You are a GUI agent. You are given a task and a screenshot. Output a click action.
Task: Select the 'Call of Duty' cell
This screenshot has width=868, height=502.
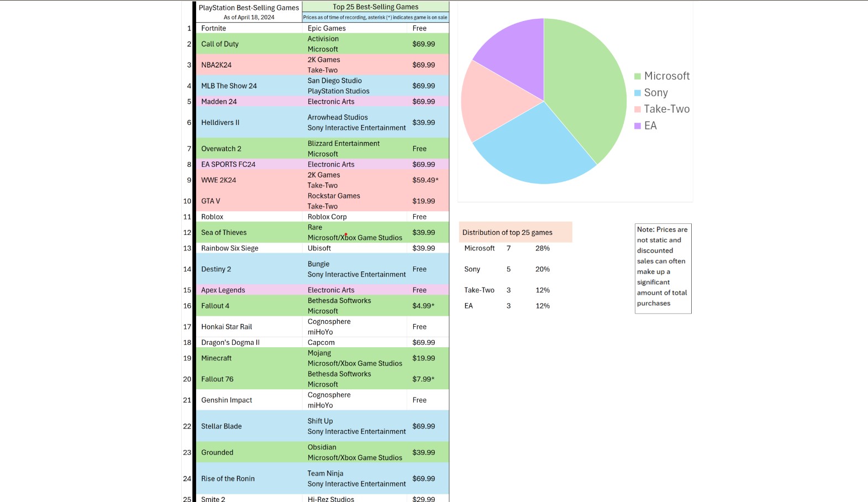pos(249,44)
